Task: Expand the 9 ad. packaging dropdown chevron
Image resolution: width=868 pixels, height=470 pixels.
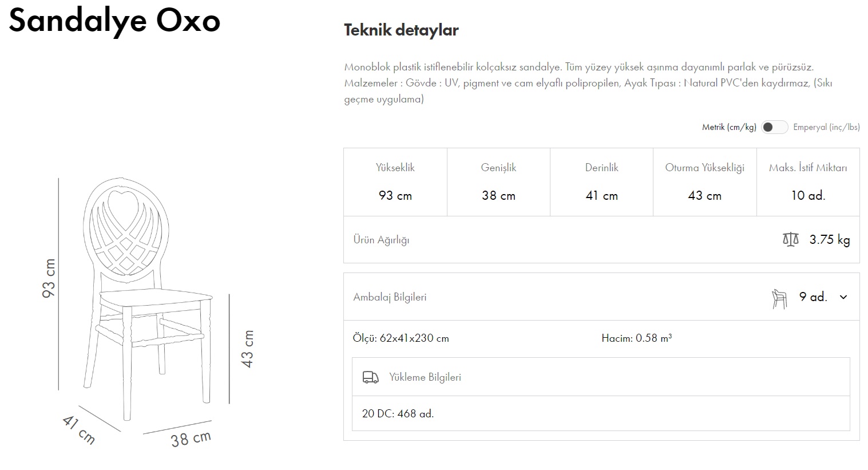Action: pos(843,297)
